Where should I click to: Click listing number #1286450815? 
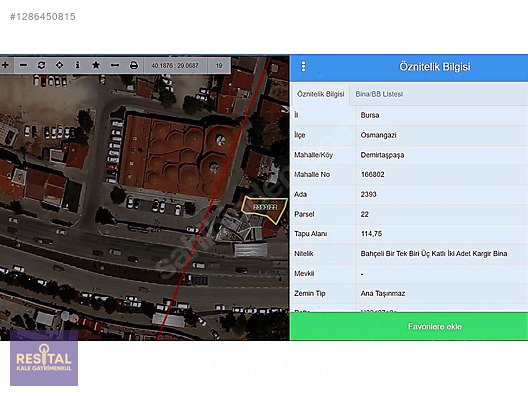click(x=43, y=16)
